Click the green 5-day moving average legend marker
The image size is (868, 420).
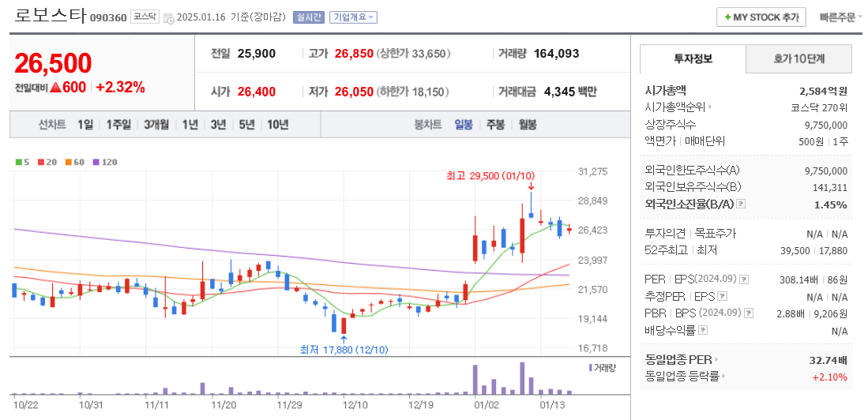pyautogui.click(x=19, y=162)
